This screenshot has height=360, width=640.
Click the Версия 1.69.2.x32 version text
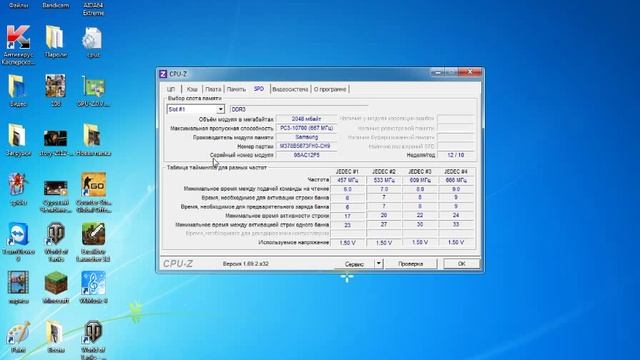(x=246, y=264)
